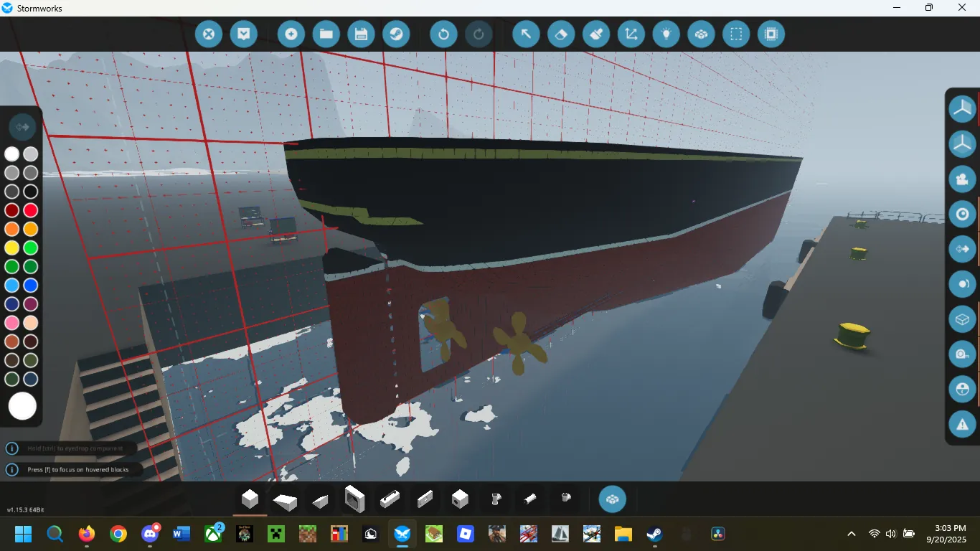Image resolution: width=980 pixels, height=551 pixels.
Task: Open the dropdown menu icon beside exit
Action: tap(244, 34)
